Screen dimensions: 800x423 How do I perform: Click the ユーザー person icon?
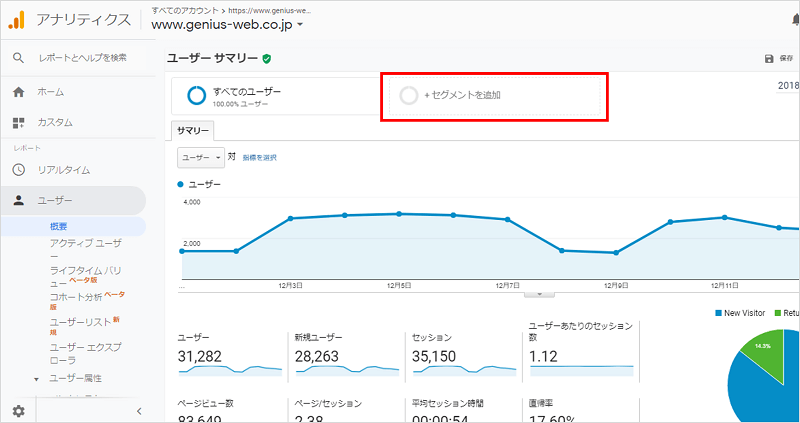point(18,201)
